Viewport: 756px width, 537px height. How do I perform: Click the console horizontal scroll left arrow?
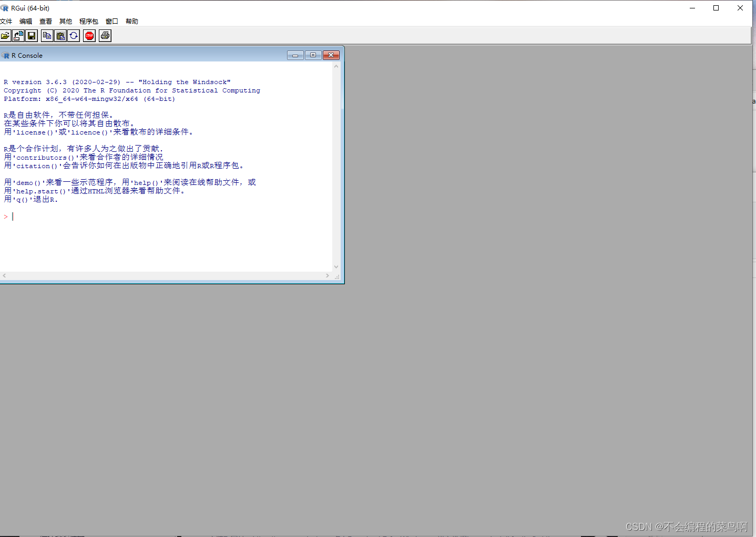click(4, 275)
